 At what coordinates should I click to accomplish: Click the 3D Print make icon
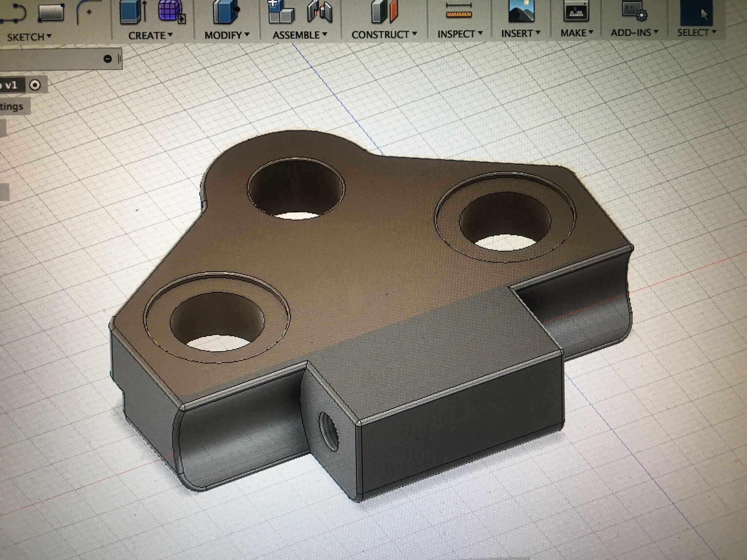(x=576, y=11)
